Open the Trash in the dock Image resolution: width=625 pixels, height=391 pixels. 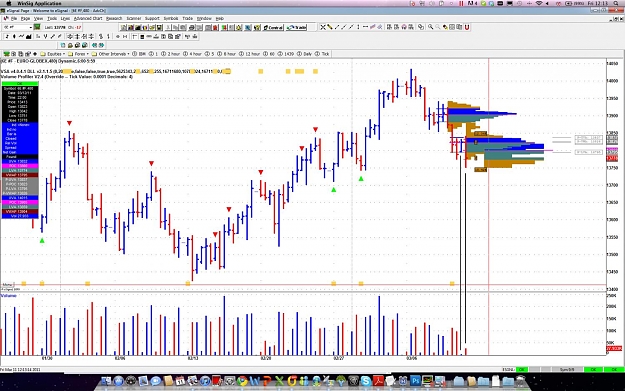point(521,381)
